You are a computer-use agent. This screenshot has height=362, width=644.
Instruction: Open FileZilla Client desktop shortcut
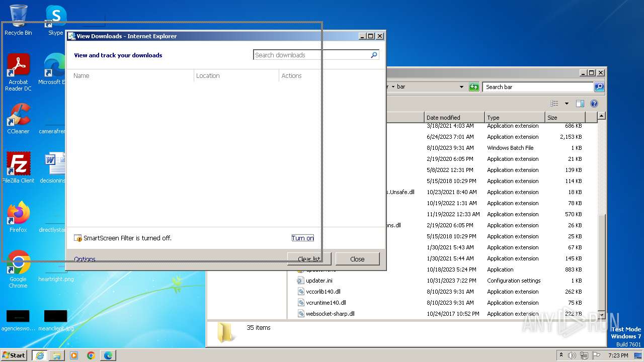(18, 168)
